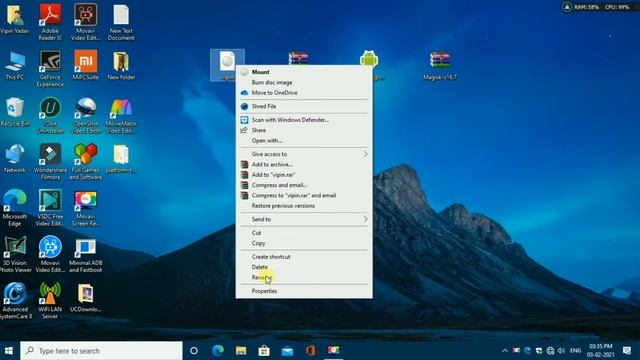Image resolution: width=640 pixels, height=360 pixels.
Task: Select the Magisk-v16.7 archive icon
Action: (440, 65)
